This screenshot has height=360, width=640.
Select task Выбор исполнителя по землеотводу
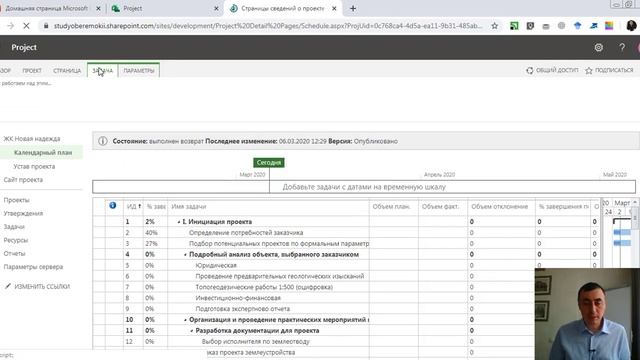pyautogui.click(x=256, y=342)
